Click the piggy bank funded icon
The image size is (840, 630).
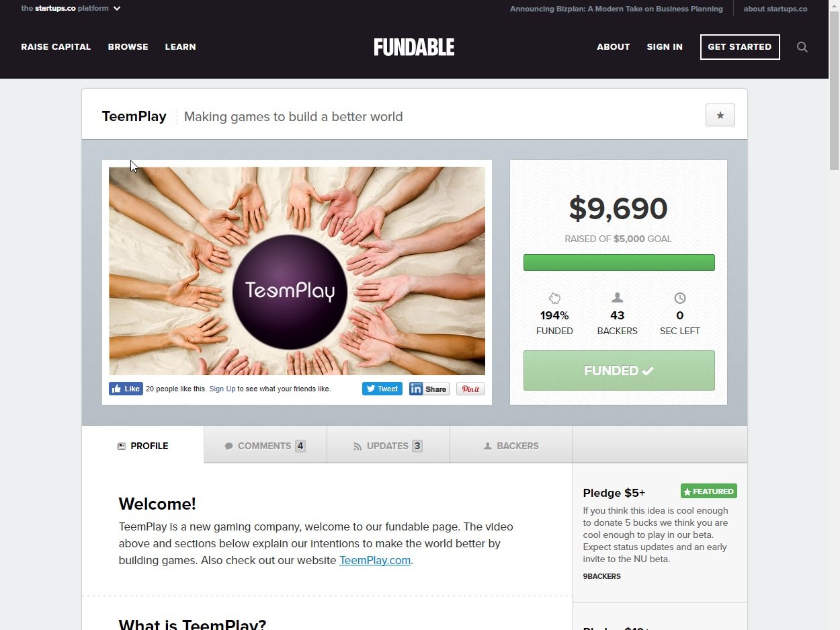554,298
